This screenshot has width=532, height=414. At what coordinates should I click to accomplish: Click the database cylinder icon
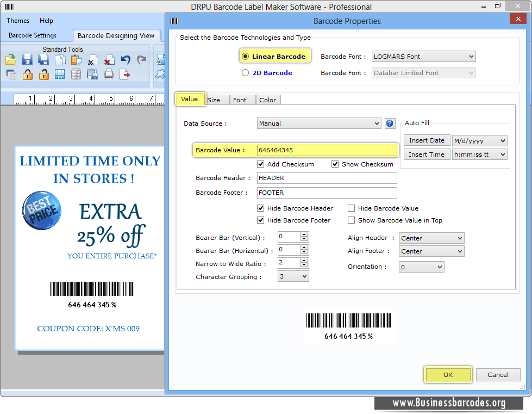tap(76, 74)
